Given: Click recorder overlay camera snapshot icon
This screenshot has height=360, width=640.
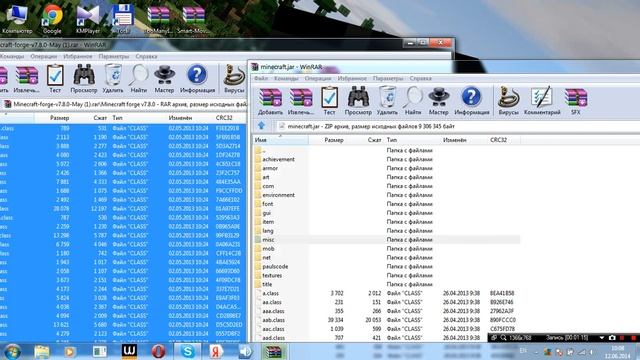Looking at the screenshot, I should point(612,338).
